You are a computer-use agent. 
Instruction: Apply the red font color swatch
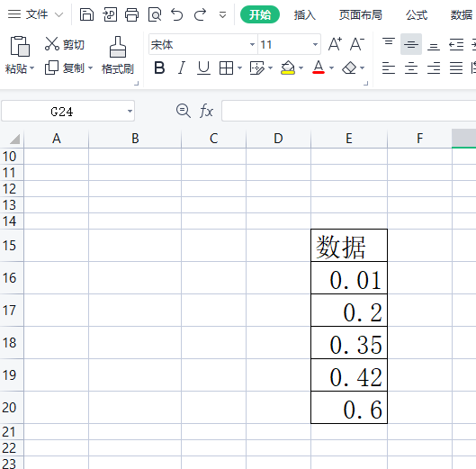pyautogui.click(x=319, y=68)
